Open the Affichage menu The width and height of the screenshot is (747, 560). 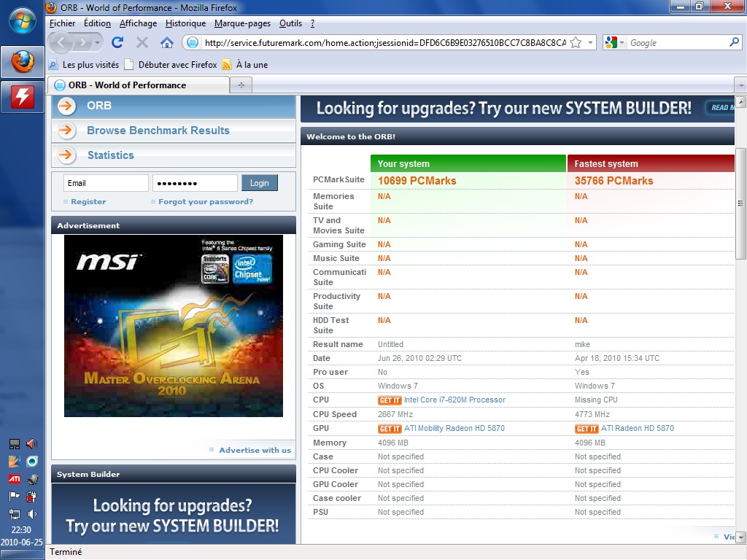[x=138, y=23]
